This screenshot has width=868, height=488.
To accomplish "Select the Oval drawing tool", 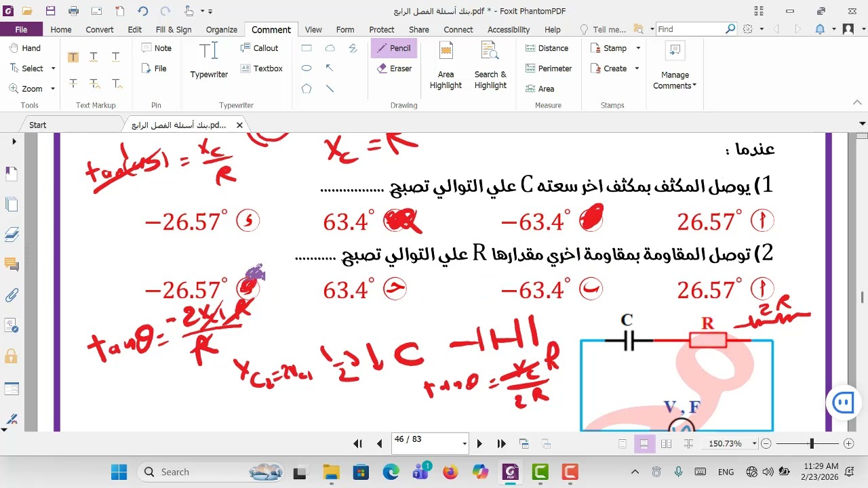I will click(307, 68).
